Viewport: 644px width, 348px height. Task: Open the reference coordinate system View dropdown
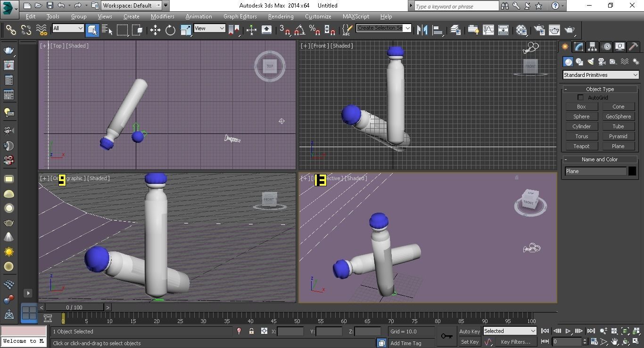[210, 28]
